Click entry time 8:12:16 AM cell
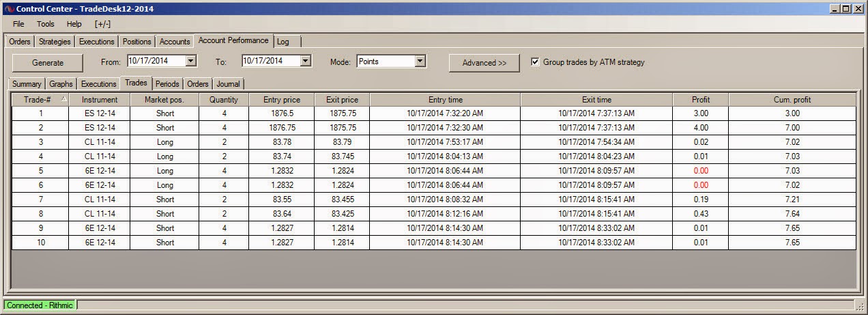Viewport: 868px width, 315px height. 445,214
